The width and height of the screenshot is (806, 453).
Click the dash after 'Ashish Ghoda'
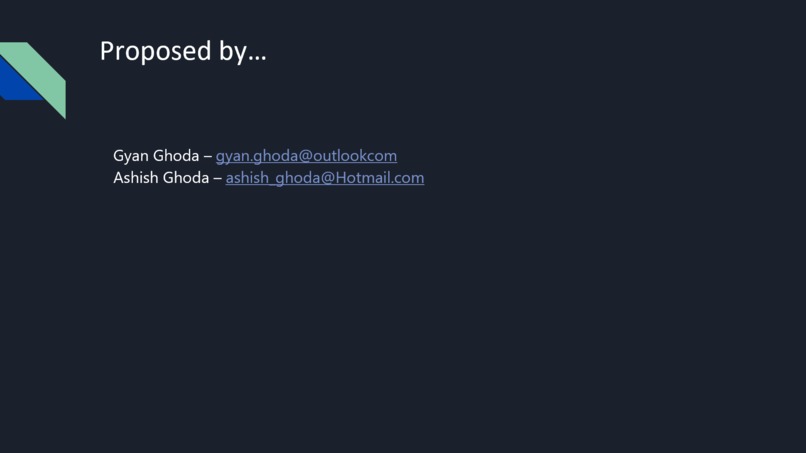(x=217, y=178)
